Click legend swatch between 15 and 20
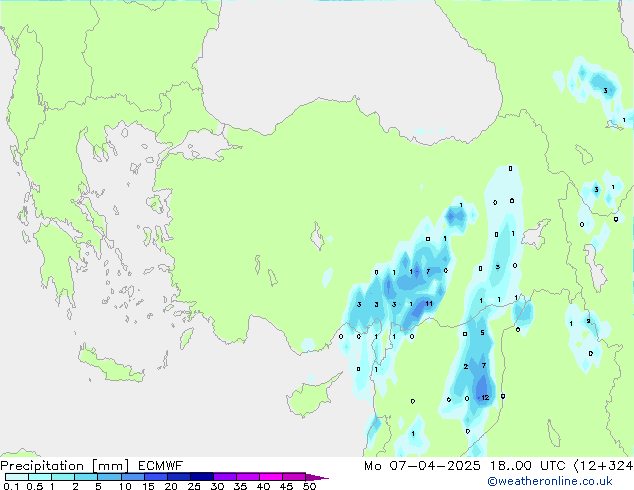Viewport: 634px width, 490px height. [x=155, y=477]
